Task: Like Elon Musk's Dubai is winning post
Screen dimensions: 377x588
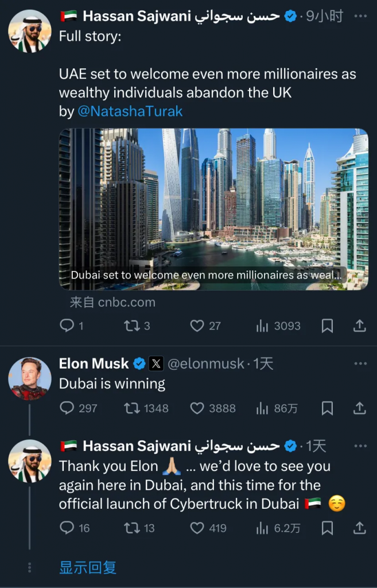Action: (x=197, y=408)
